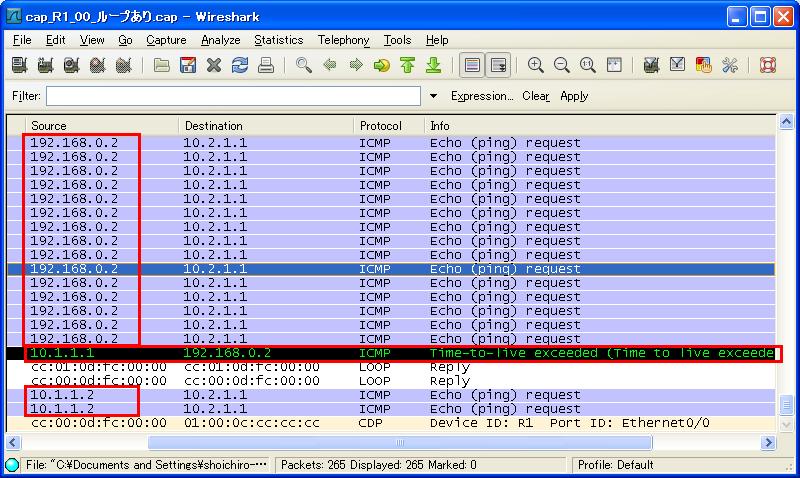Viewport: 800px width, 478px height.
Task: Start a new live capture
Action: (x=71, y=65)
